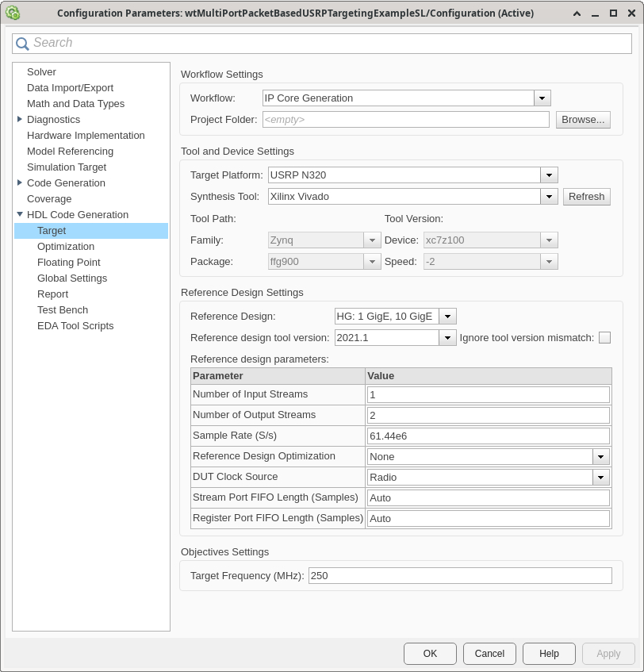Viewport: 644px width, 672px height.
Task: Edit the Target Frequency value
Action: [460, 575]
